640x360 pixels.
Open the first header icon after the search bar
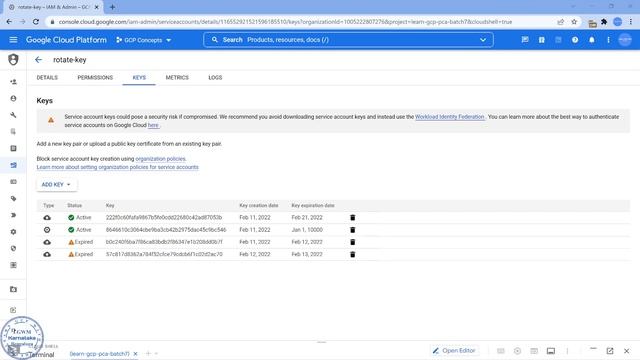pyautogui.click(x=525, y=40)
